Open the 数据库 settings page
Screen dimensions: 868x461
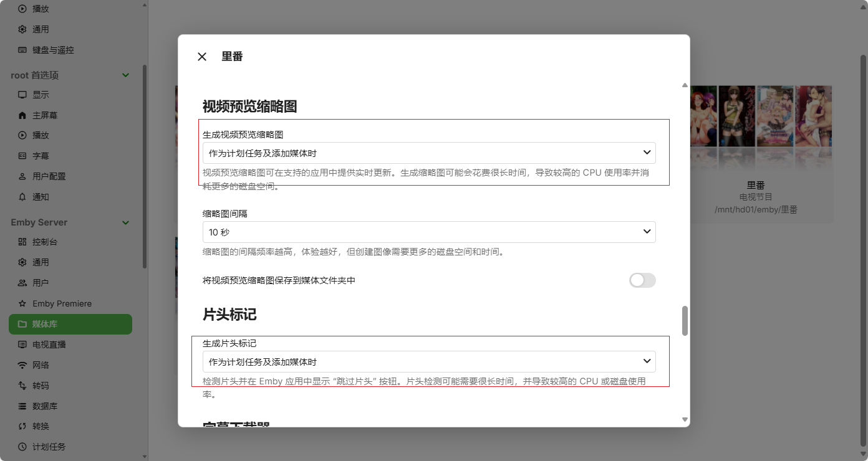pyautogui.click(x=70, y=406)
